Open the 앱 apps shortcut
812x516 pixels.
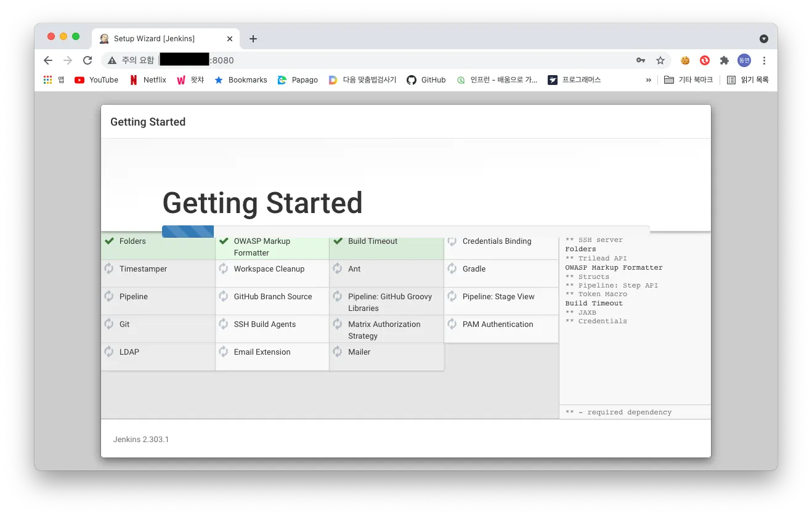pyautogui.click(x=54, y=80)
